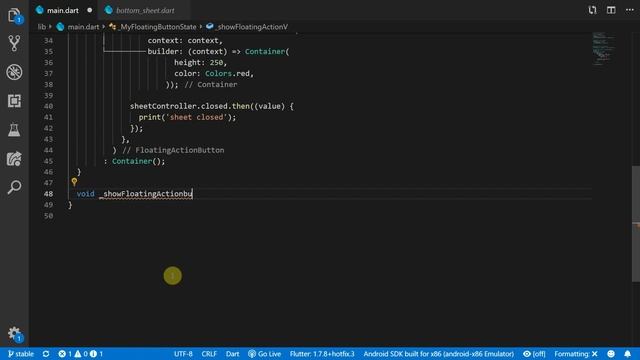640x360 pixels.
Task: Click the Flutter: 1.7.8+hotfix.3 version
Action: tap(322, 354)
